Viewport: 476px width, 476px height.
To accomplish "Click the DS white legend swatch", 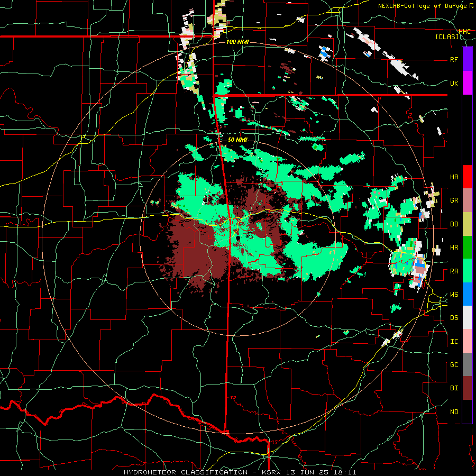I will coord(467,317).
